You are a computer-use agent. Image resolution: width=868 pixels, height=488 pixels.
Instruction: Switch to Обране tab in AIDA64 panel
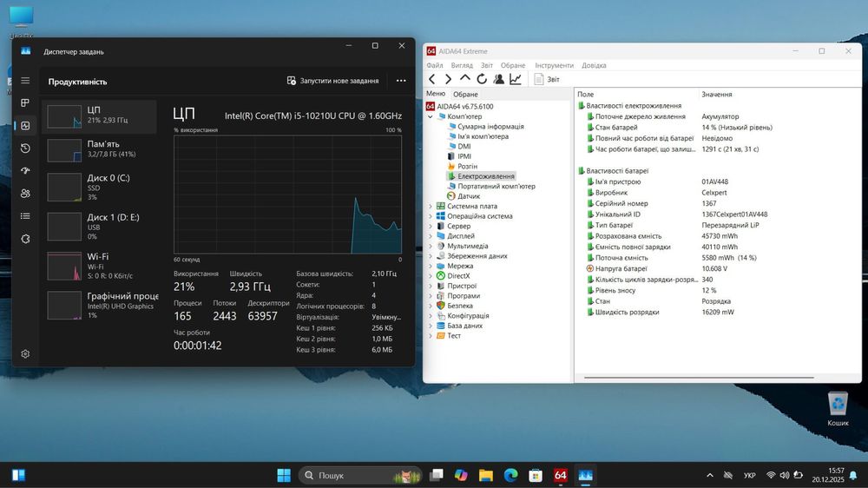point(465,94)
